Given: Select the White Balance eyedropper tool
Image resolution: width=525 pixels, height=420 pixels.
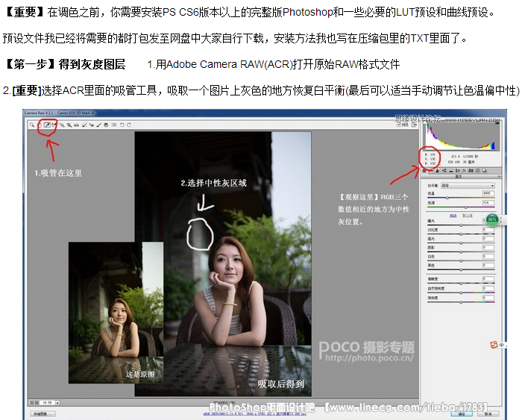Looking at the screenshot, I should click(47, 125).
